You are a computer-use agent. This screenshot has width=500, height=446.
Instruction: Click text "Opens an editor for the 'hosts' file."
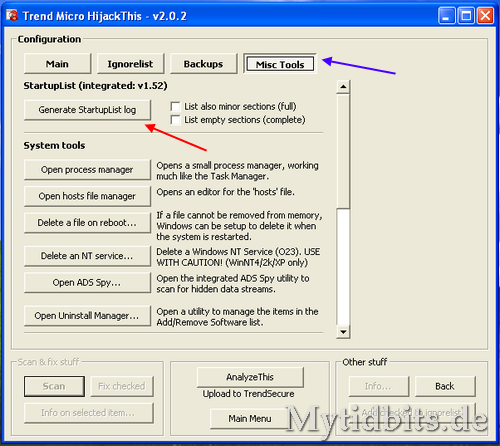pos(226,192)
